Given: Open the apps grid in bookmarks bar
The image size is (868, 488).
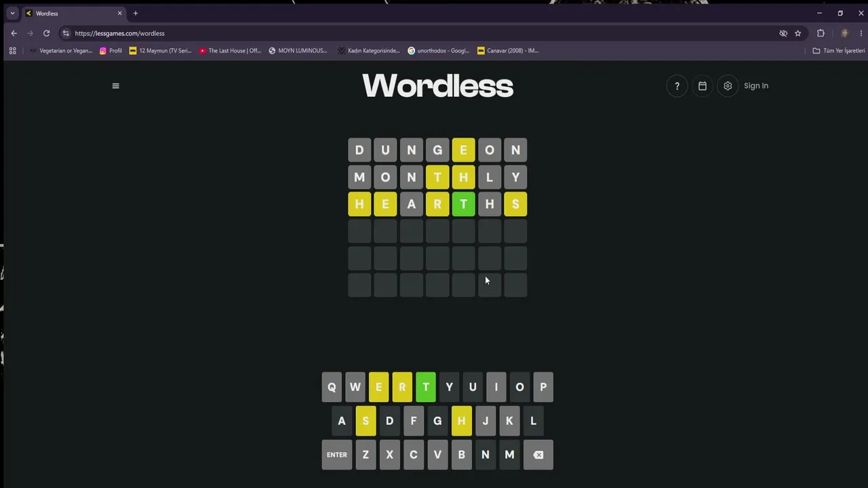Looking at the screenshot, I should coord(12,51).
